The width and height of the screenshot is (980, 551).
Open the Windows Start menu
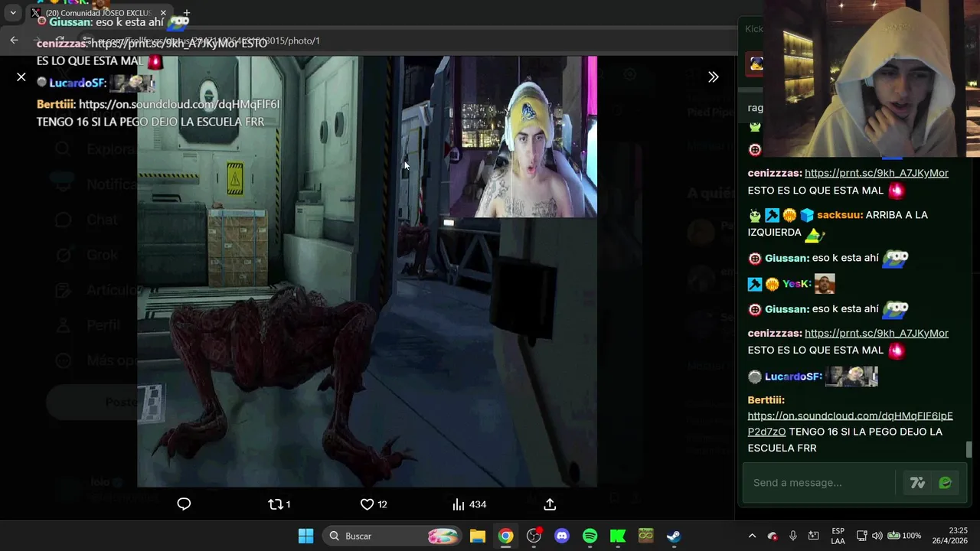click(305, 536)
